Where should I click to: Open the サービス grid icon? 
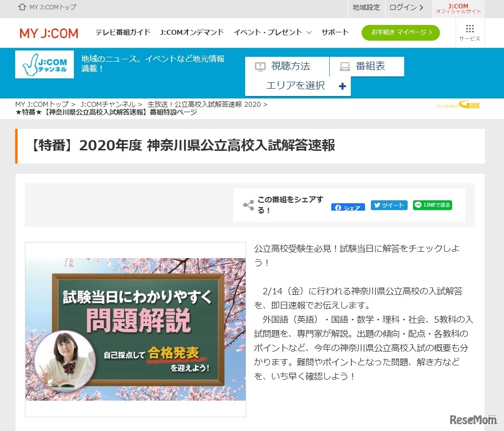tap(469, 29)
